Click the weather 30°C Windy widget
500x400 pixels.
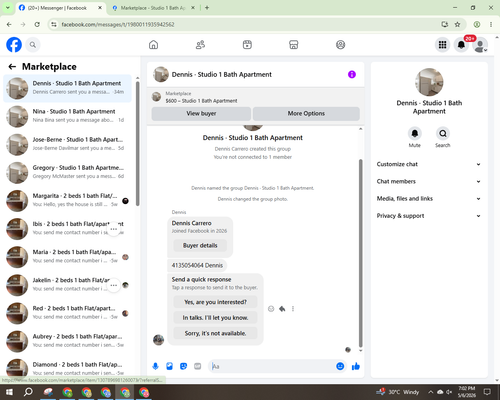(x=397, y=392)
